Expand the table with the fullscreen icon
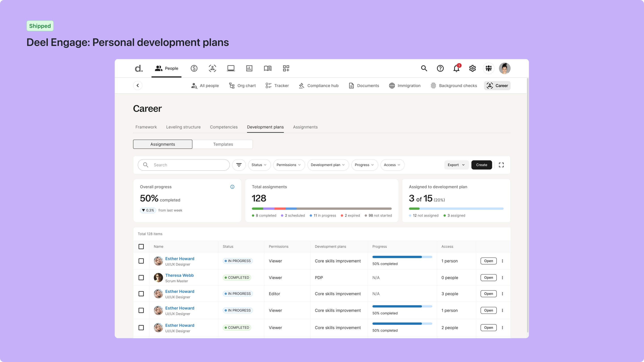 (501, 165)
